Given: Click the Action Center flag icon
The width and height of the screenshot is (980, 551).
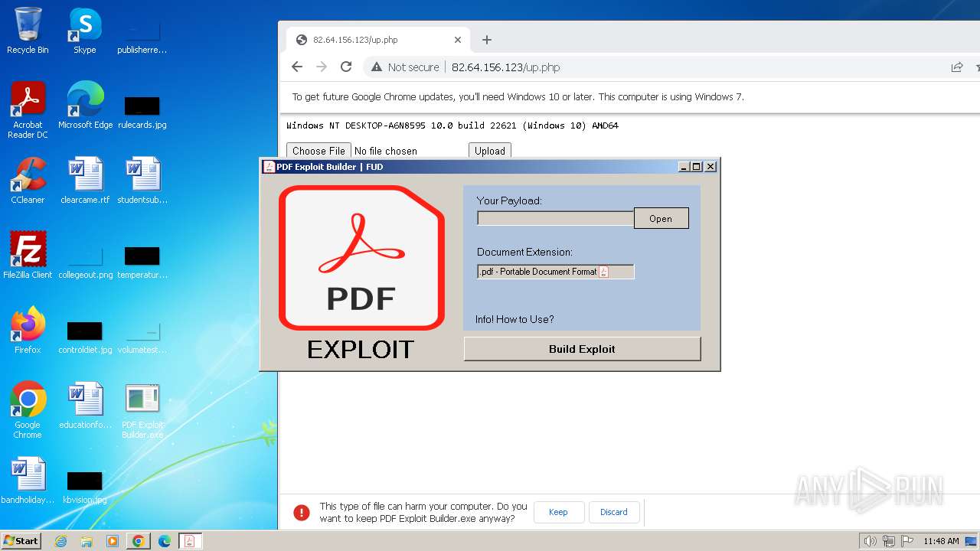Looking at the screenshot, I should point(907,541).
